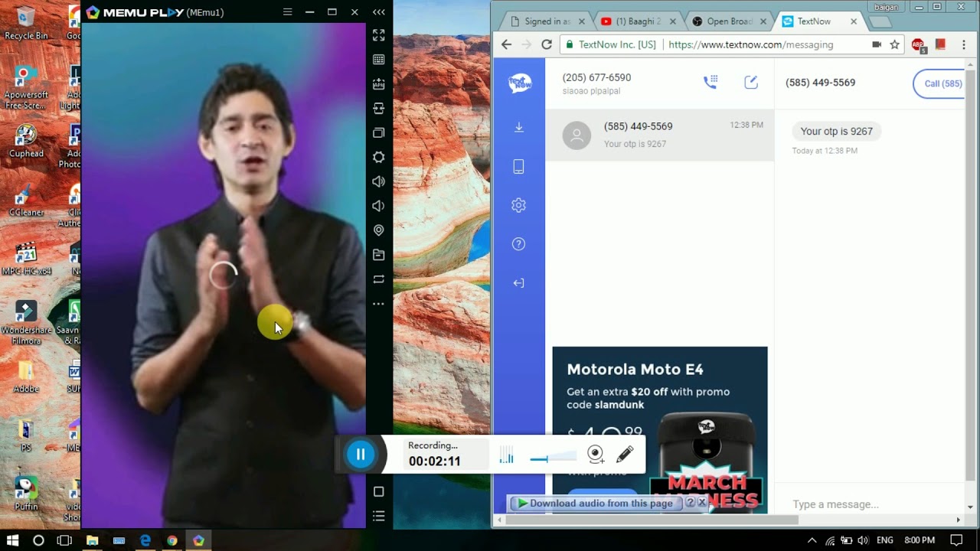Toggle MEmu fullscreen mode icon
The height and width of the screenshot is (551, 980).
(x=378, y=35)
